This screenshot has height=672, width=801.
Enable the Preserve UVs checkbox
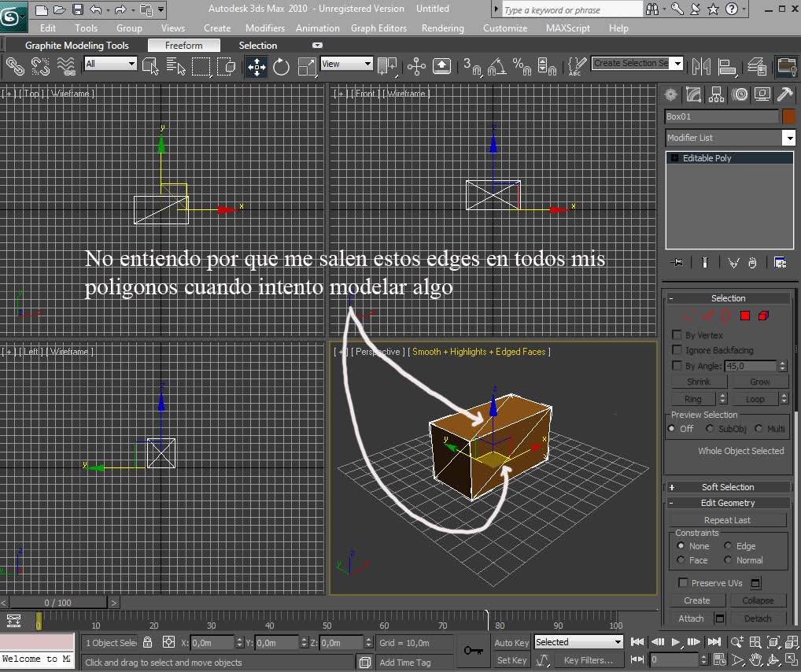[683, 582]
